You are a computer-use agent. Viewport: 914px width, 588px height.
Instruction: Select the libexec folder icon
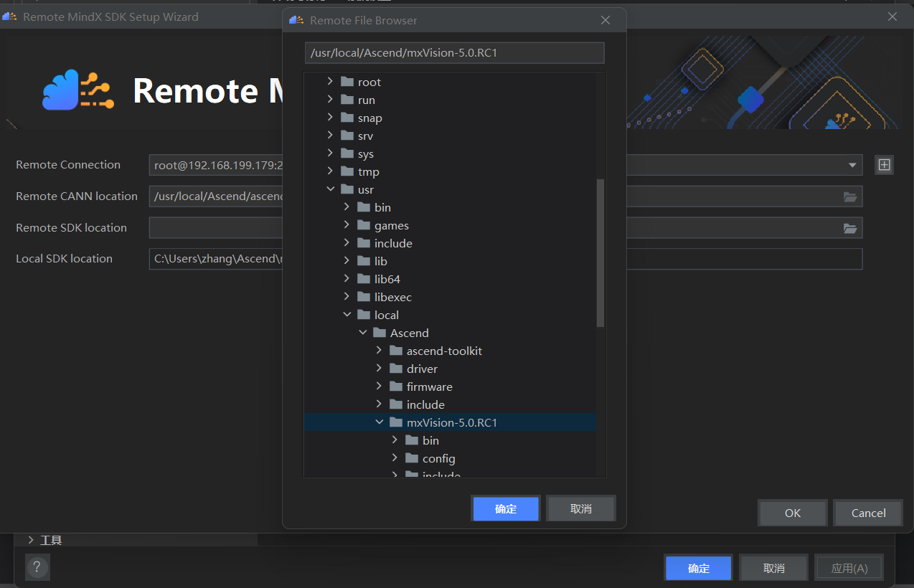(x=364, y=297)
